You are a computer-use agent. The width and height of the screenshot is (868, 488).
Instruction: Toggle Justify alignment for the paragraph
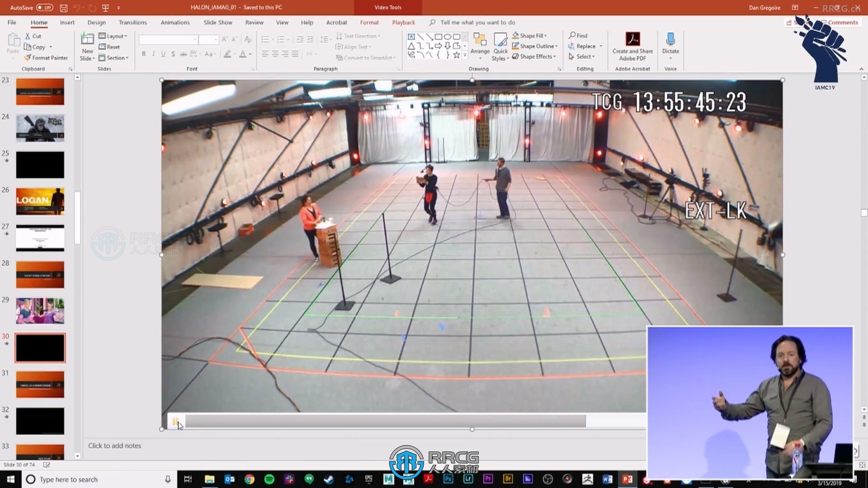point(295,54)
